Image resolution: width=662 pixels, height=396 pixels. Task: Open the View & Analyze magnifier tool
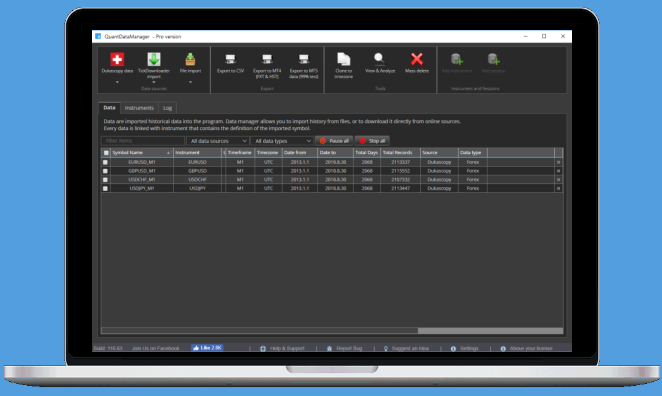(380, 59)
